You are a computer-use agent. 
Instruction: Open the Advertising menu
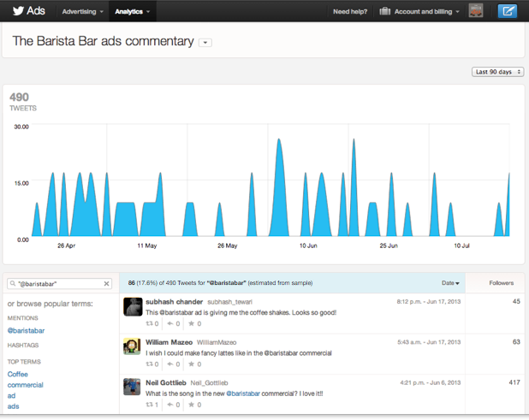[x=82, y=12]
